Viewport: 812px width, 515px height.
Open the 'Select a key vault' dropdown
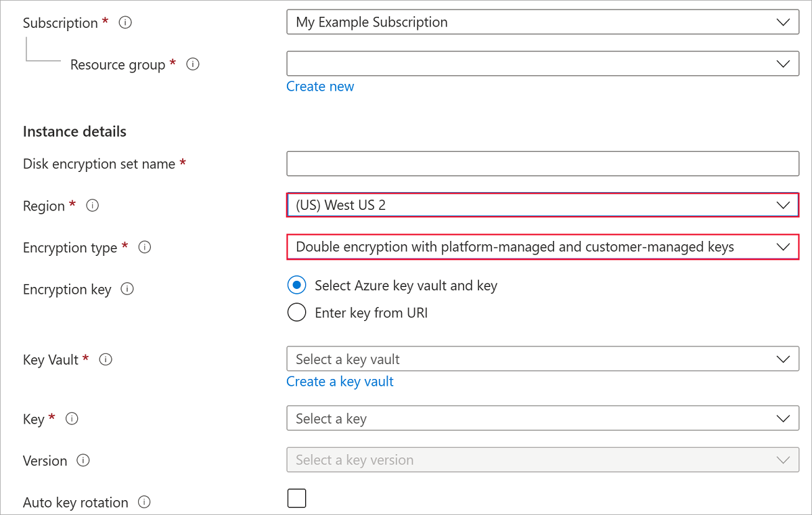tap(542, 359)
